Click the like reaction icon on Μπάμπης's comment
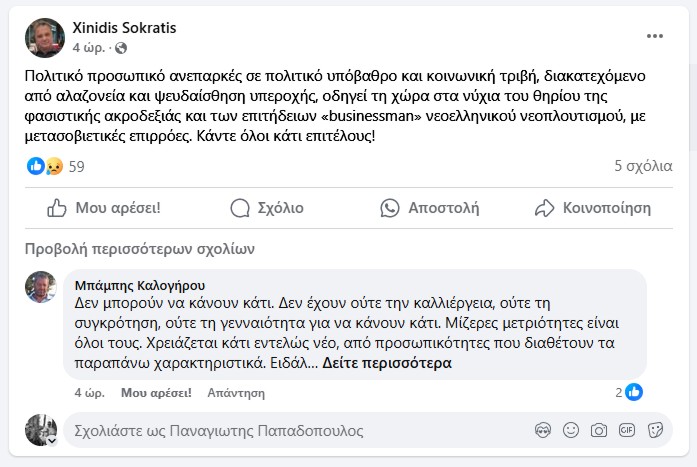The width and height of the screenshot is (697, 467). (633, 392)
